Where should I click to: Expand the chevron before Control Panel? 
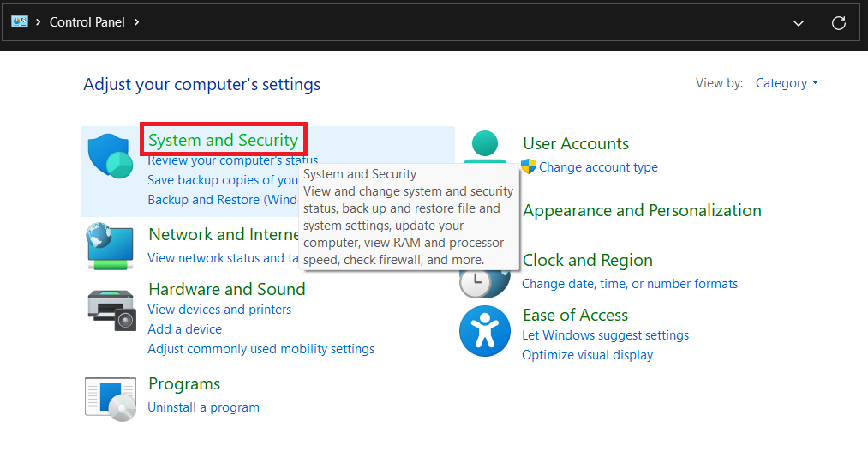click(39, 22)
